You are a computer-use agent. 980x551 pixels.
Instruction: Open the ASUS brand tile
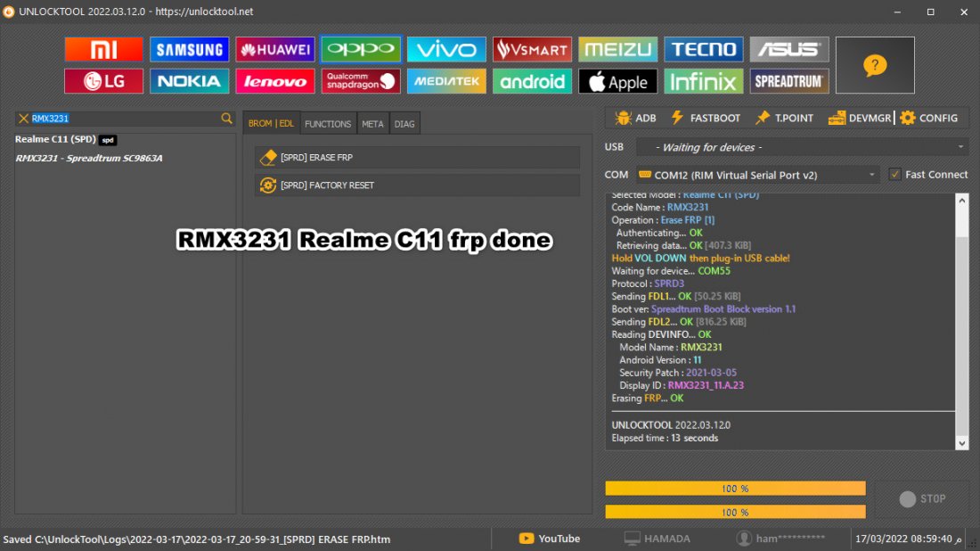[x=788, y=49]
